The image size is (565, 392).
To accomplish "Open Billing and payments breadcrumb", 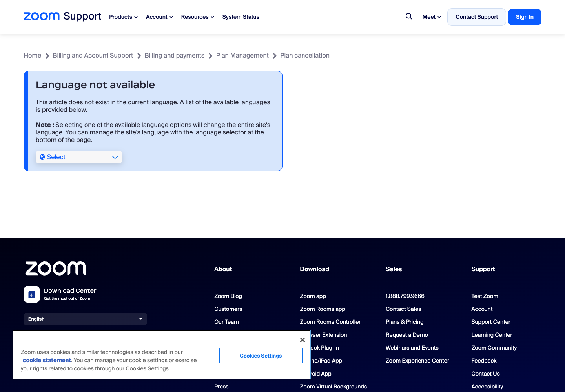I will (x=175, y=56).
